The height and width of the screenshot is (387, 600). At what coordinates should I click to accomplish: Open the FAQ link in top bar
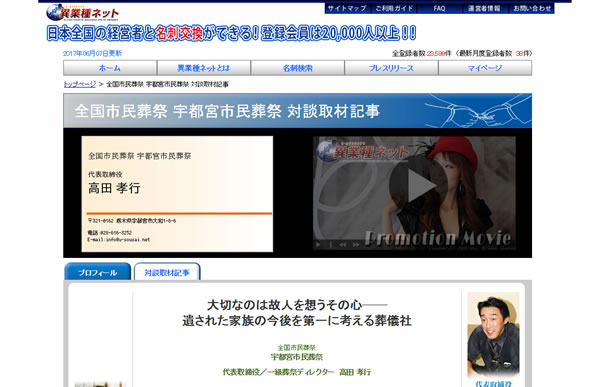pos(439,8)
